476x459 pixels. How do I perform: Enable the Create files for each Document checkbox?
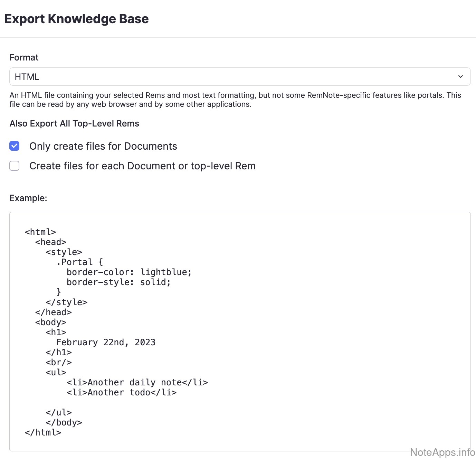pos(15,166)
